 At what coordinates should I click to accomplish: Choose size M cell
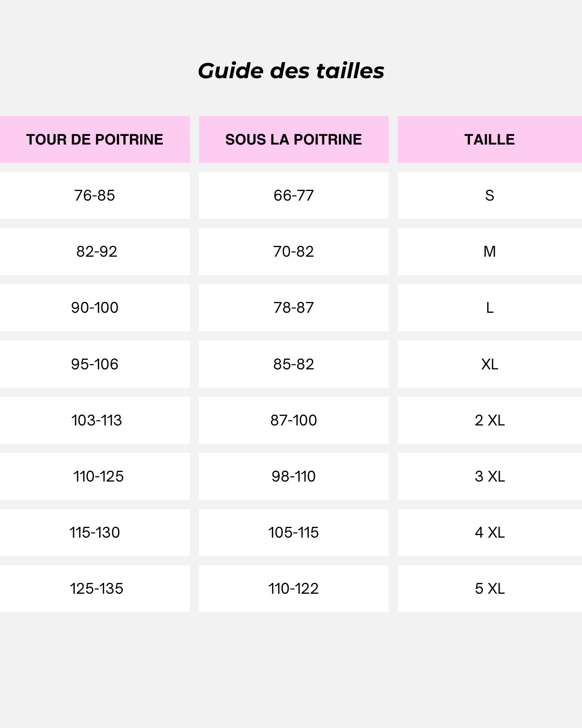coord(490,251)
